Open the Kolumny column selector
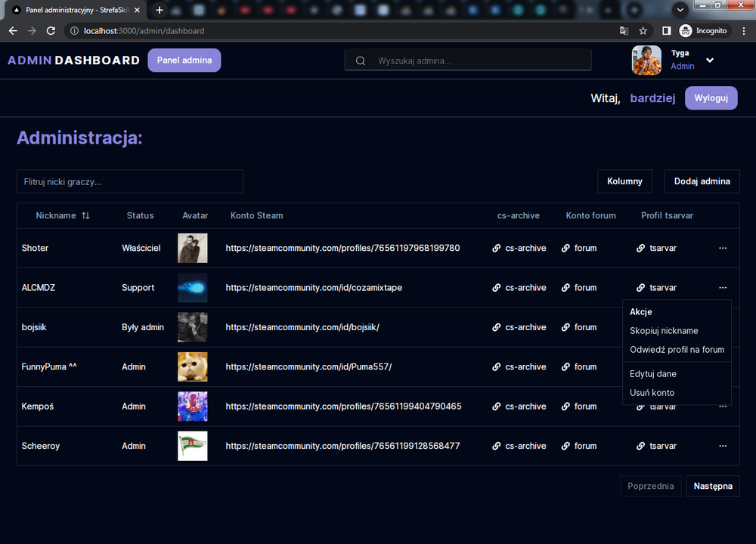 (624, 181)
